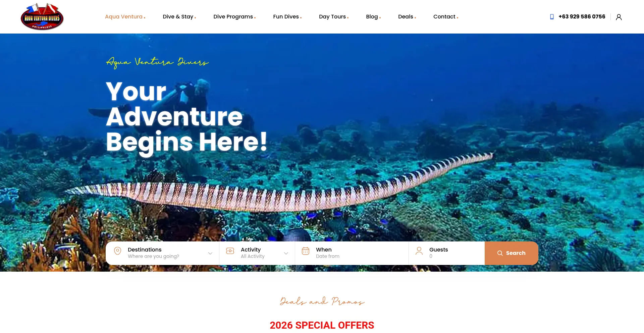Image resolution: width=644 pixels, height=333 pixels.
Task: Click the Activity ticket icon
Action: pos(230,251)
